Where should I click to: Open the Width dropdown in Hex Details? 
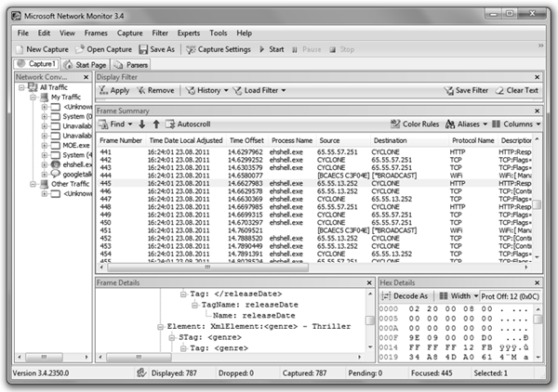click(x=458, y=296)
